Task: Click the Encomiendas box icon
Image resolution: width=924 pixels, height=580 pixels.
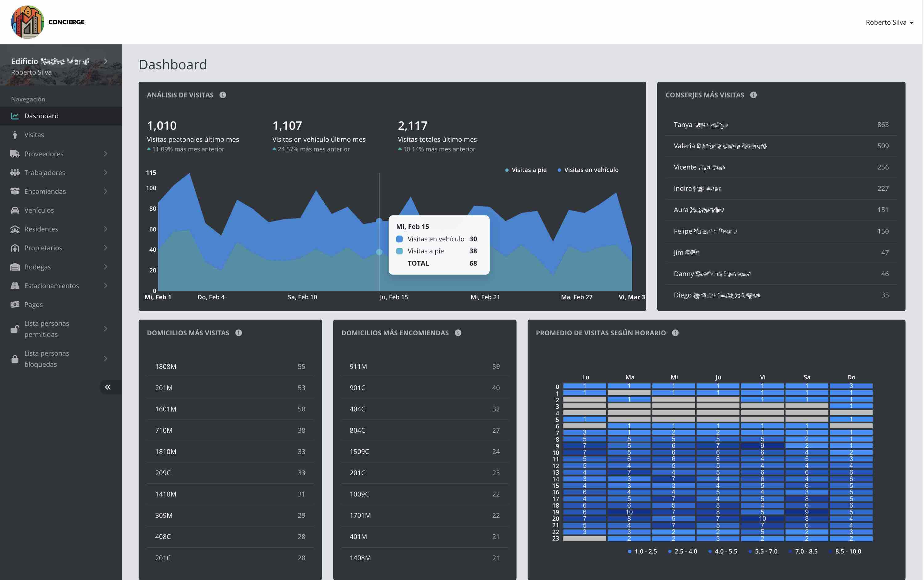Action: click(15, 191)
